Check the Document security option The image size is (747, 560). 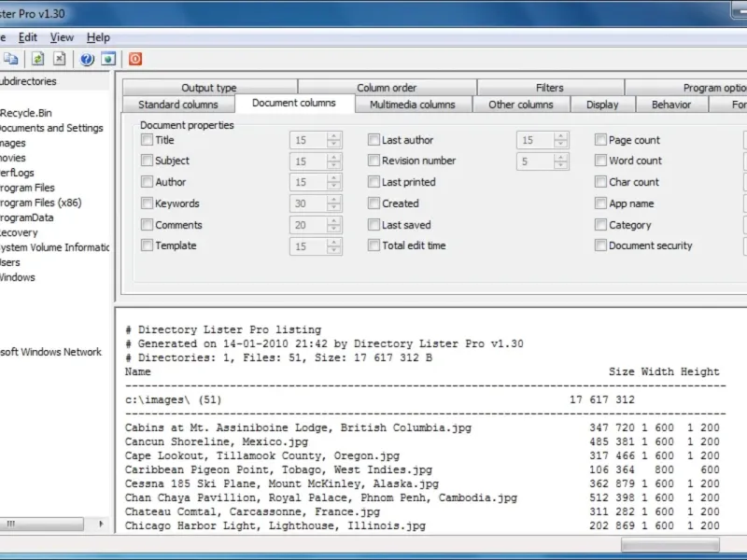coord(600,245)
